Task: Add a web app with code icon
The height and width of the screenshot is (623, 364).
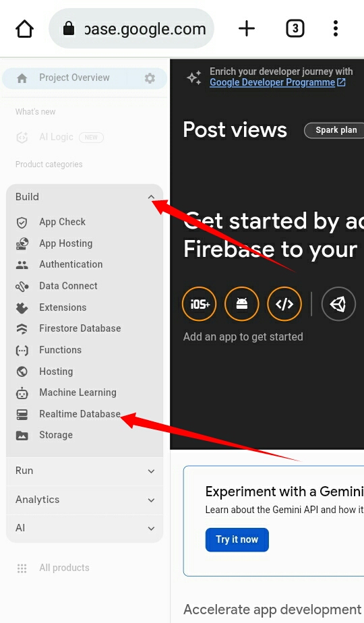Action: pyautogui.click(x=284, y=304)
